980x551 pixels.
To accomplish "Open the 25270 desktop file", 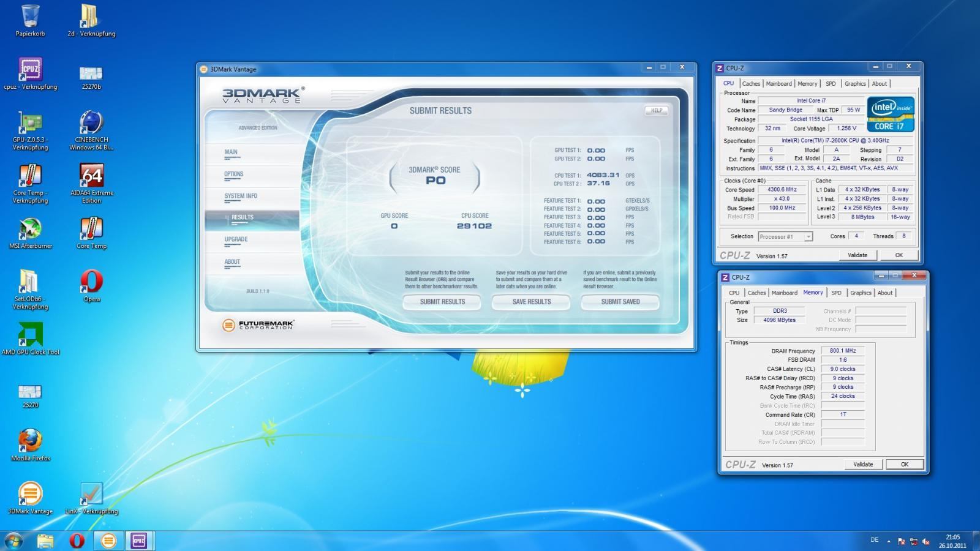I will 30,395.
